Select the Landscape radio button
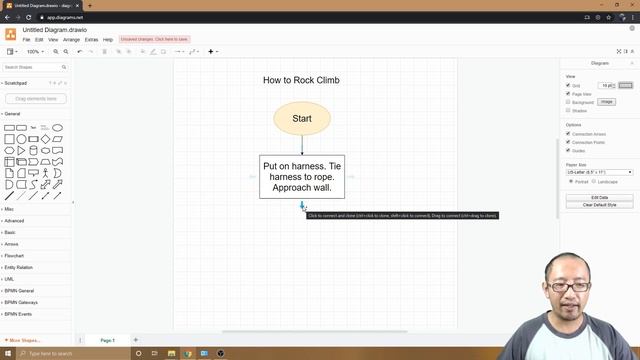Screen dimensions: 640x360 594,181
